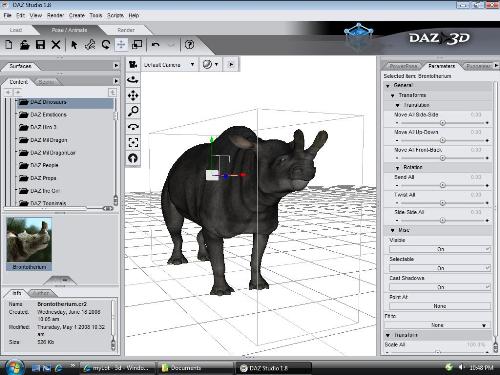The image size is (500, 375).
Task: Open Surfaces panel options arrow
Action: click(x=116, y=65)
